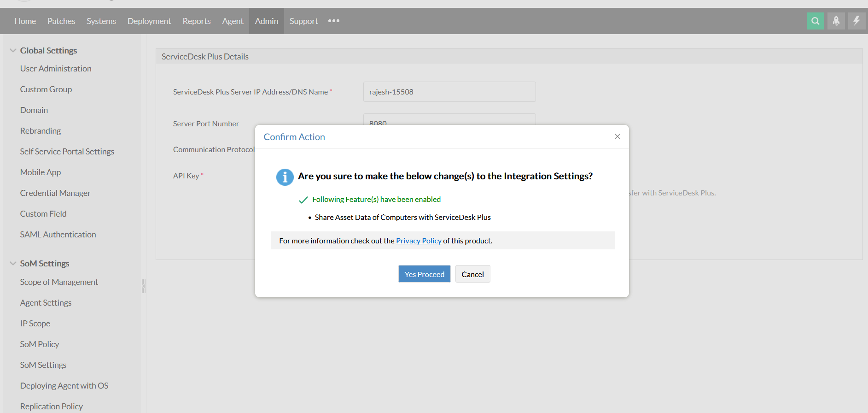Screen dimensions: 868x413
Task: Cancel the integration settings change
Action: tap(472, 274)
